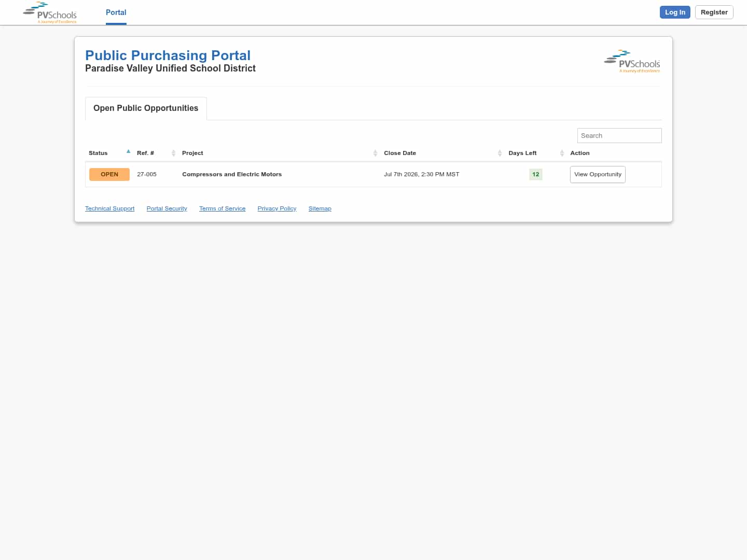Sort the table by the Ref. # sort arrows
The image size is (747, 560).
(173, 153)
